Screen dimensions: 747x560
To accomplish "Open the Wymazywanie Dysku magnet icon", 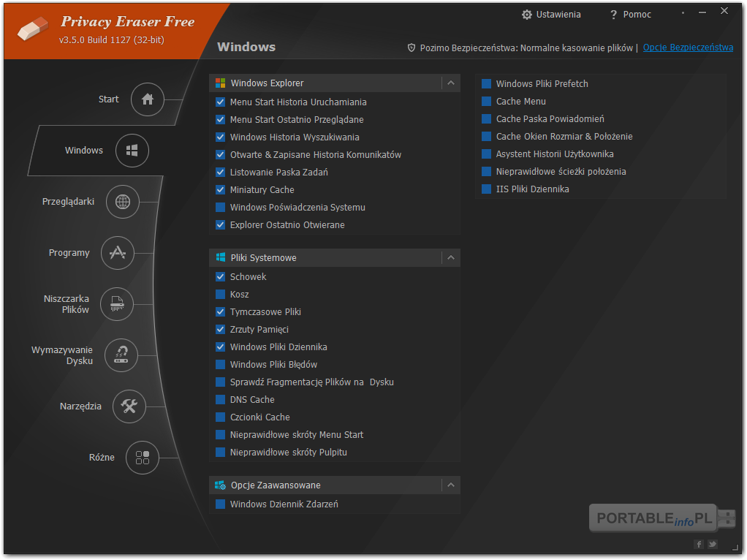I will [121, 355].
